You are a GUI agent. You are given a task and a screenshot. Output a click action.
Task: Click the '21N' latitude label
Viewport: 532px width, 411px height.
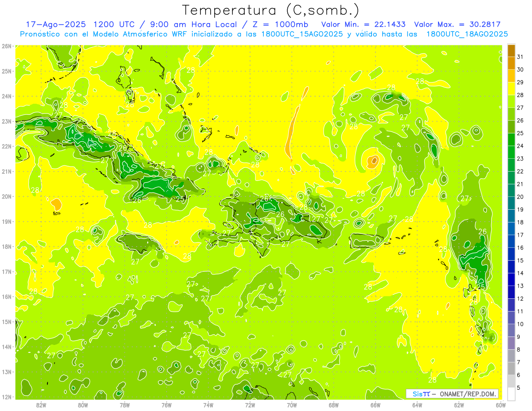pos(6,171)
